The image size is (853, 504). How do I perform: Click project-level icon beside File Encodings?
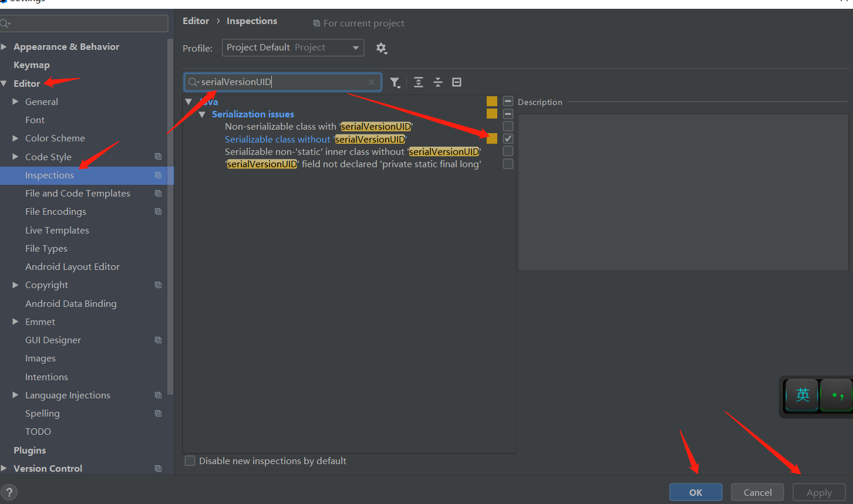click(x=158, y=211)
